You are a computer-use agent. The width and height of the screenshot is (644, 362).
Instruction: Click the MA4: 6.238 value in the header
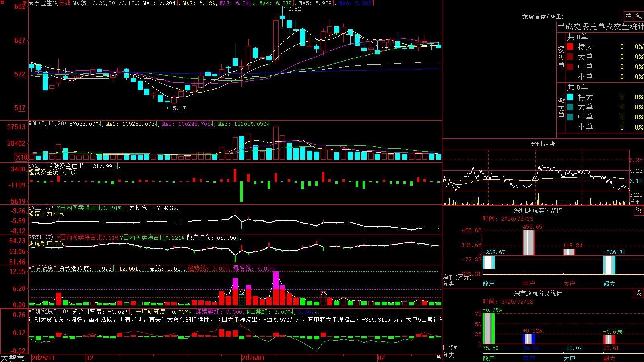tap(277, 3)
